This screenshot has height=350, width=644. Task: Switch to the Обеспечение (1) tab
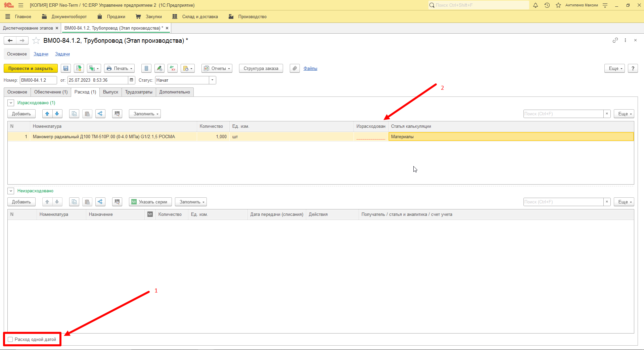click(x=51, y=92)
